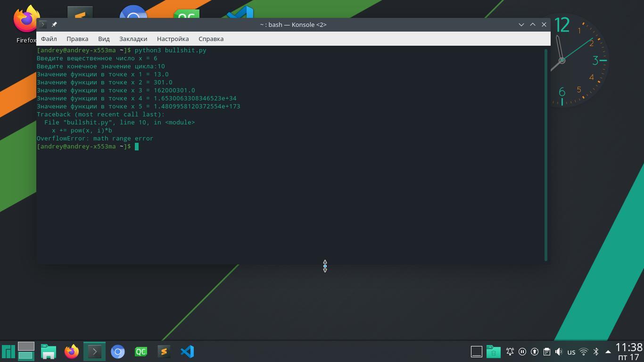Open the Manjaro application launcher
The image size is (644, 362).
point(8,352)
